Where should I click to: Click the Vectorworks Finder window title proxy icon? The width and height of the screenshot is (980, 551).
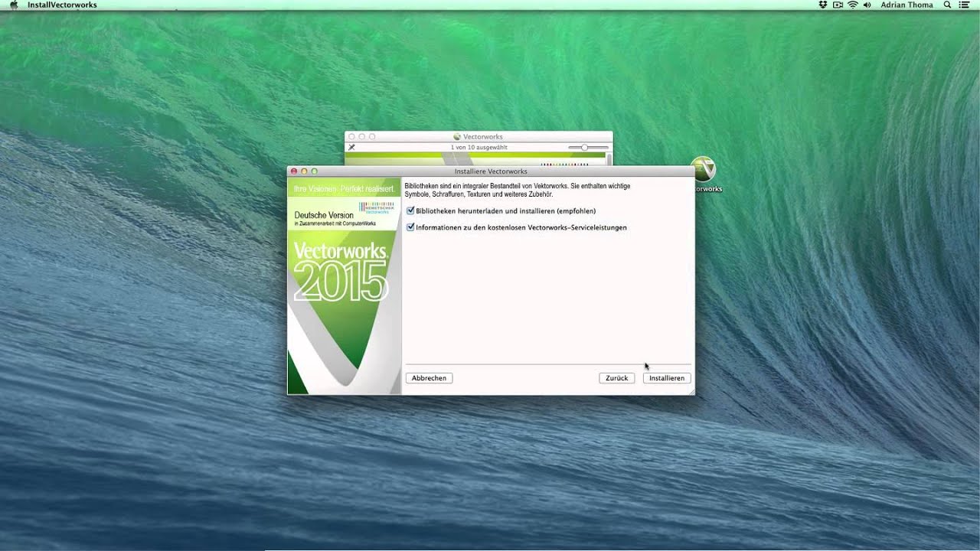pyautogui.click(x=457, y=136)
